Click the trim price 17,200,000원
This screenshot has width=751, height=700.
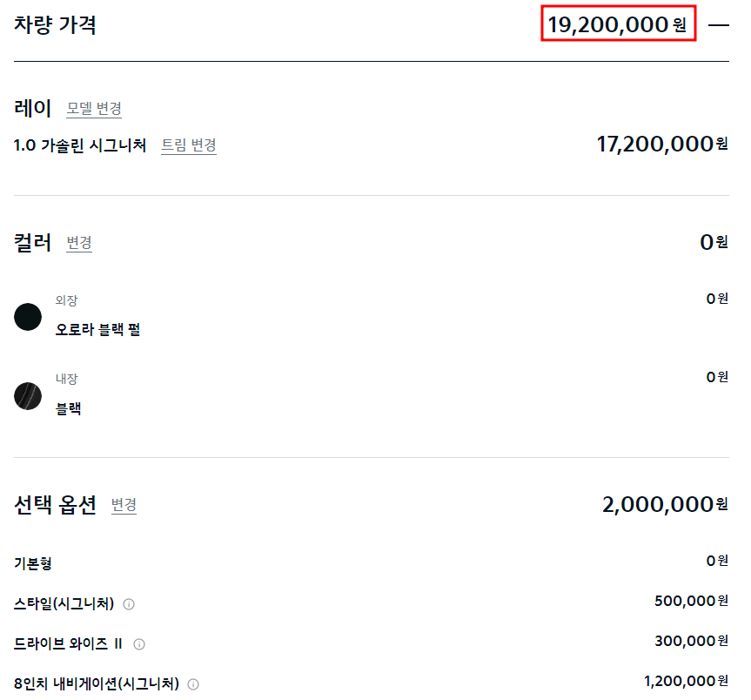661,145
